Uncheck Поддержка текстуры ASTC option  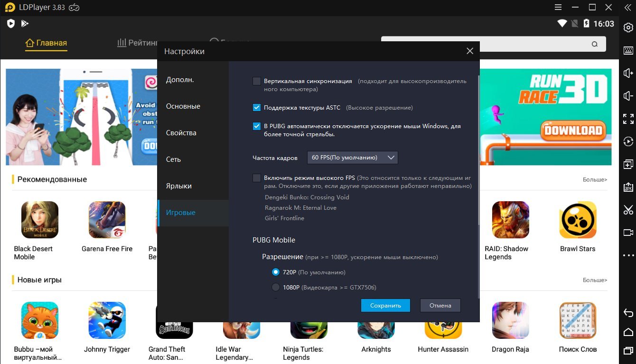(257, 108)
